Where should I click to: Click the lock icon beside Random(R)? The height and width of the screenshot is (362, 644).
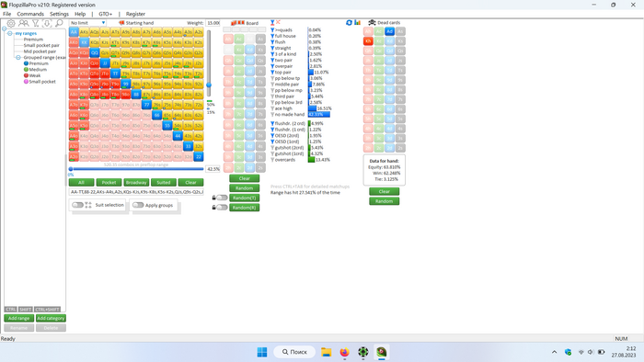[214, 208]
